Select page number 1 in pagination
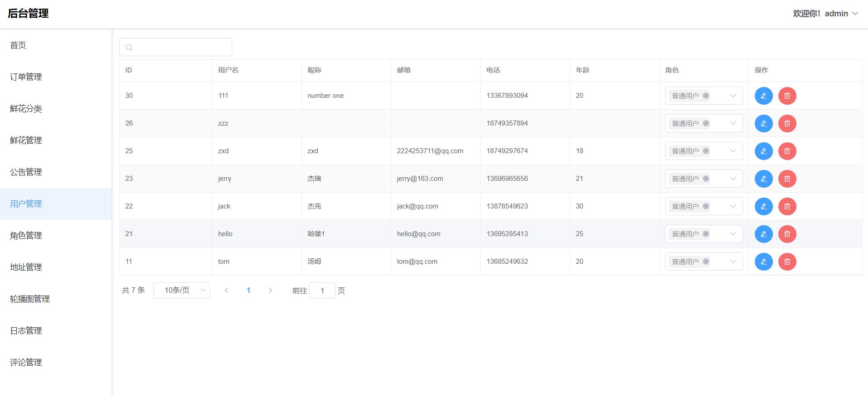 click(x=248, y=290)
